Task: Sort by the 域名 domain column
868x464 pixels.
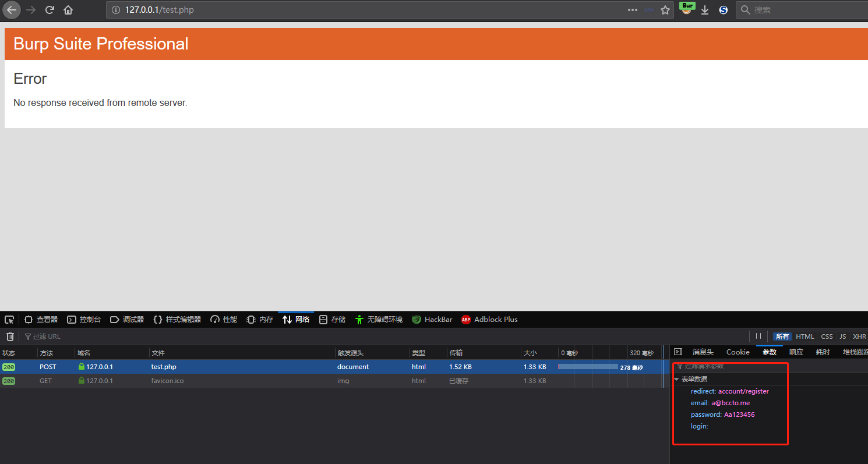Action: coord(112,353)
